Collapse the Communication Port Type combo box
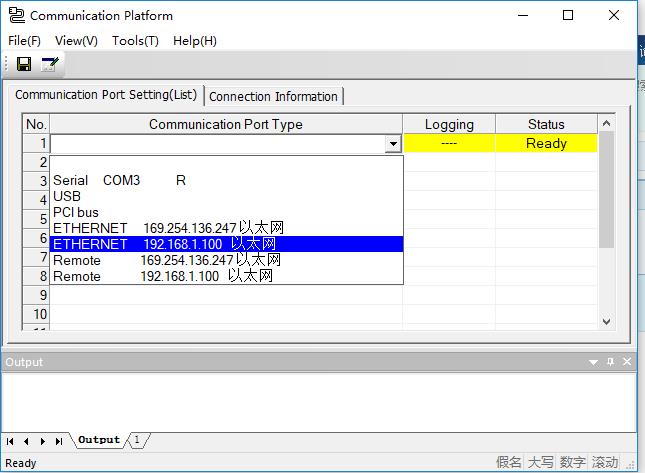 click(x=393, y=144)
